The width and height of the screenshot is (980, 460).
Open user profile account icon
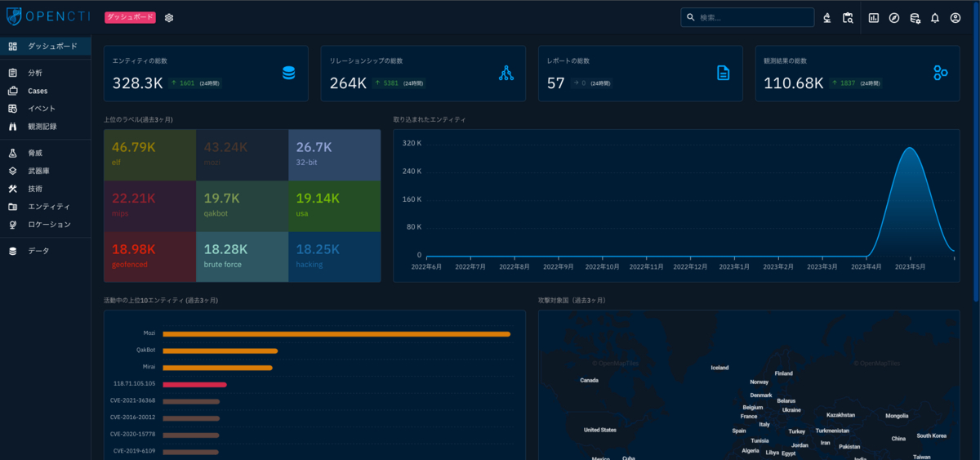(x=955, y=17)
